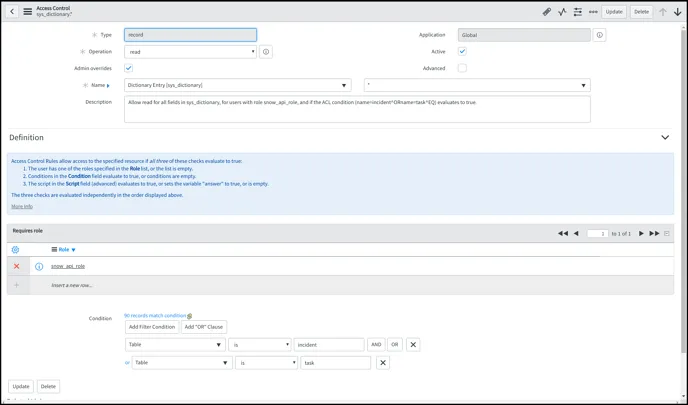Screen dimensions: 688x405
Task: Open the Role column menu icon
Action: pyautogui.click(x=54, y=250)
